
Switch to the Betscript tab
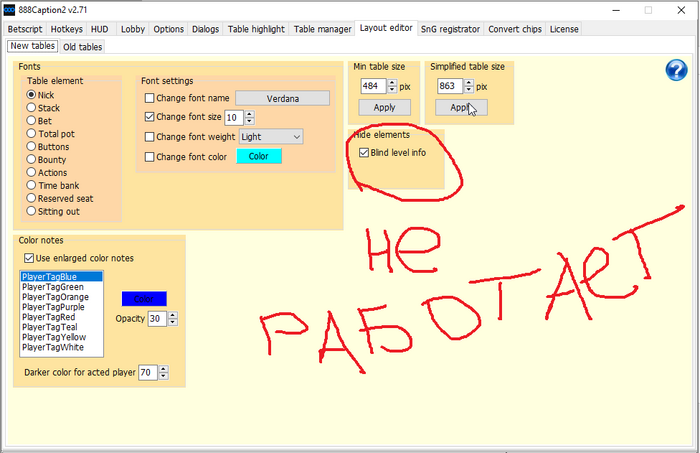point(25,29)
